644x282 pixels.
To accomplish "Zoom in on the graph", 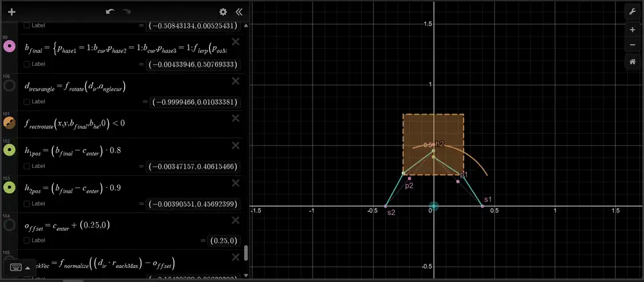I will [633, 30].
